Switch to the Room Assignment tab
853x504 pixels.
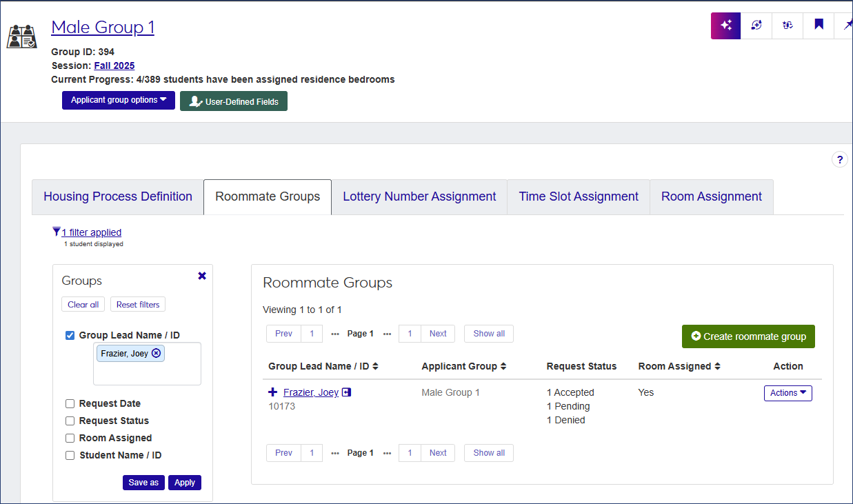(711, 196)
